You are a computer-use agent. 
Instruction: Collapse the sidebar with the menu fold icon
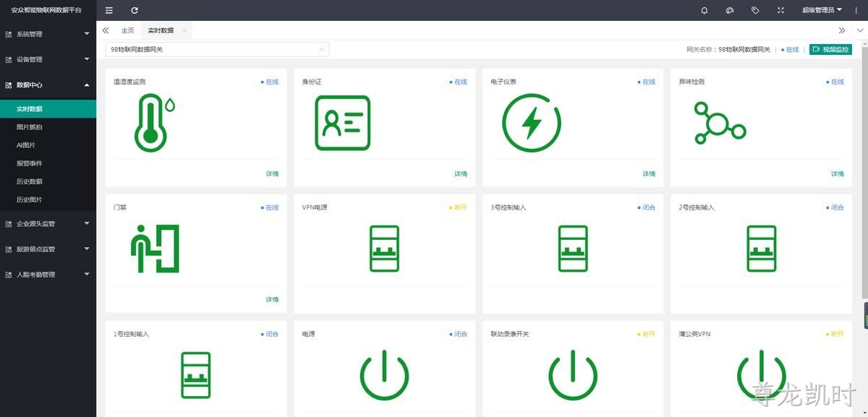[109, 10]
